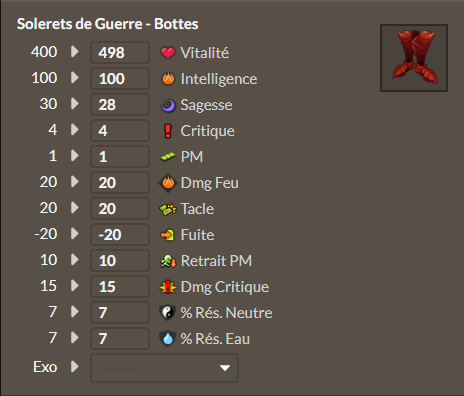
Task: Click the Solerets de Guerre boots thumbnail
Action: coord(414,58)
